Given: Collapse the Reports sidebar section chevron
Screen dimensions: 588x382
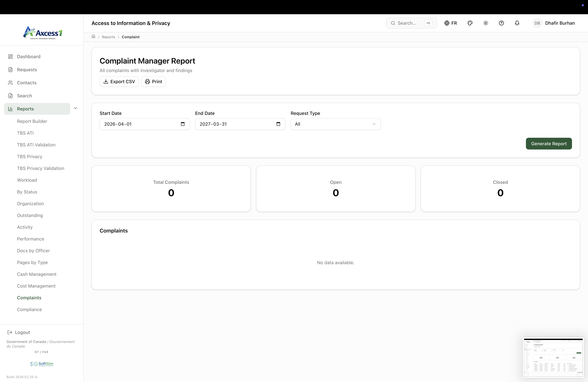Looking at the screenshot, I should tap(76, 108).
